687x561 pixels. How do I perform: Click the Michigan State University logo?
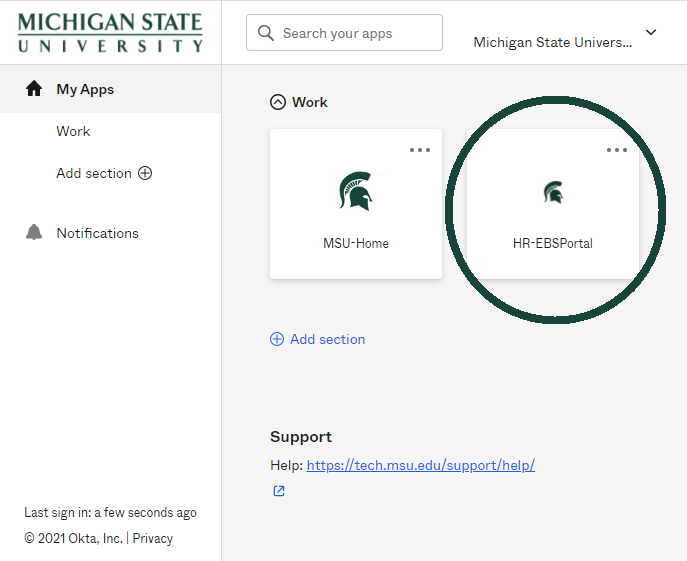110,33
